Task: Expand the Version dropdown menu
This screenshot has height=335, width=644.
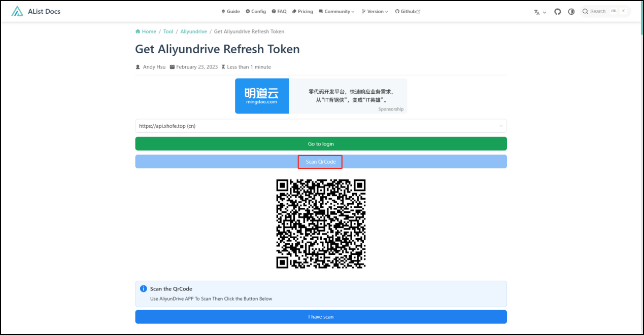Action: coord(375,11)
